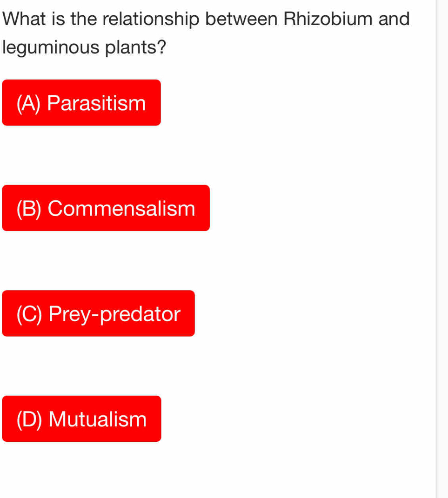The image size is (448, 498).
Task: Answer the question with Commensalism
Action: [x=106, y=208]
